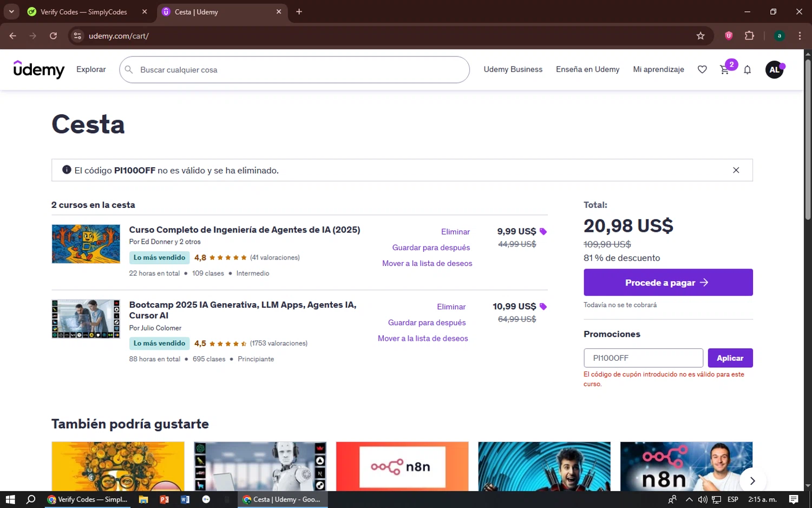812x508 pixels.
Task: Focus the Buscar cualquier cosa search field
Action: click(294, 69)
